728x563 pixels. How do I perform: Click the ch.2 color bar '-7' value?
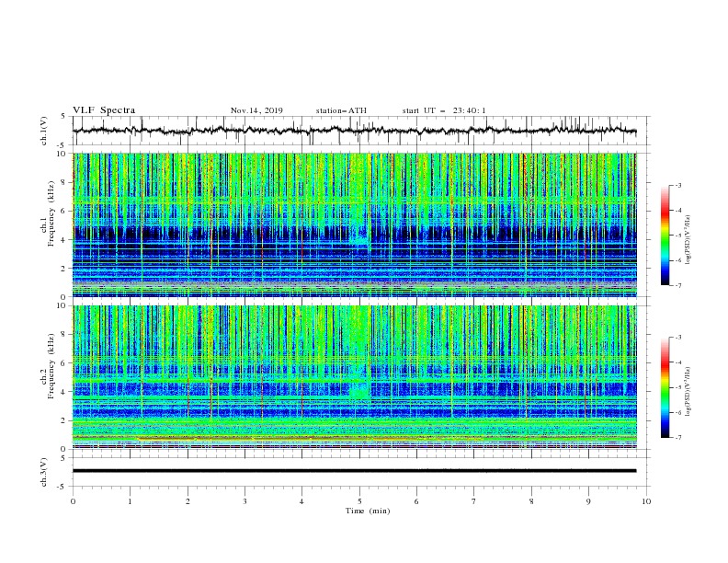click(678, 438)
